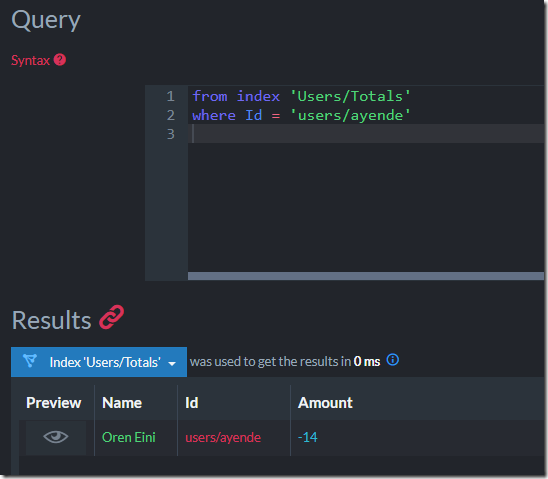The image size is (548, 479).
Task: Click the Syntax help question mark icon
Action: point(60,60)
